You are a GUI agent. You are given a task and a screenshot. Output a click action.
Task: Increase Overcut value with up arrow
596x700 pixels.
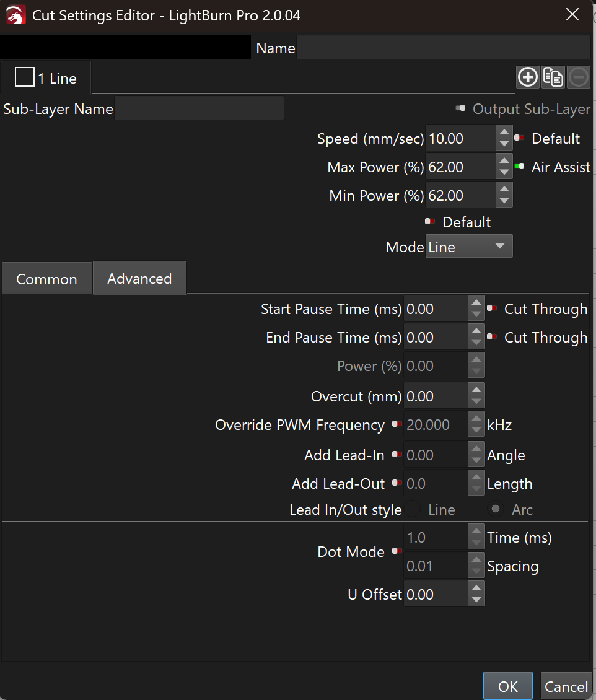pyautogui.click(x=476, y=390)
